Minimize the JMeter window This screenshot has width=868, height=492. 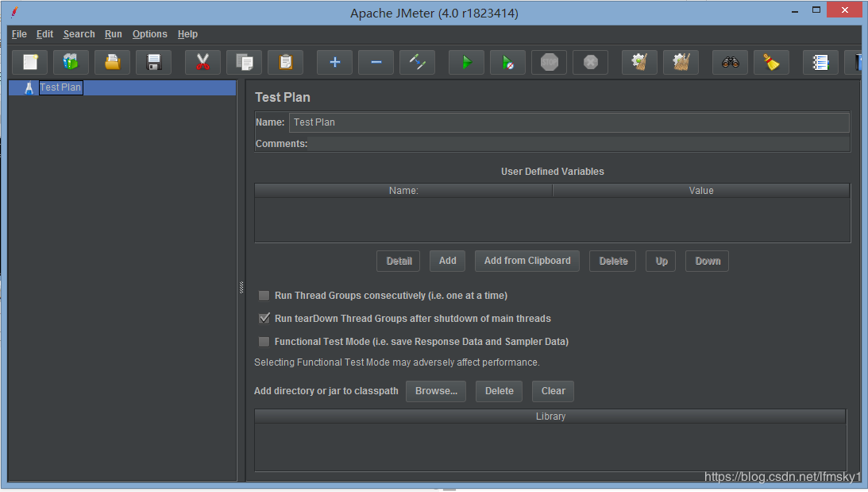pos(795,10)
